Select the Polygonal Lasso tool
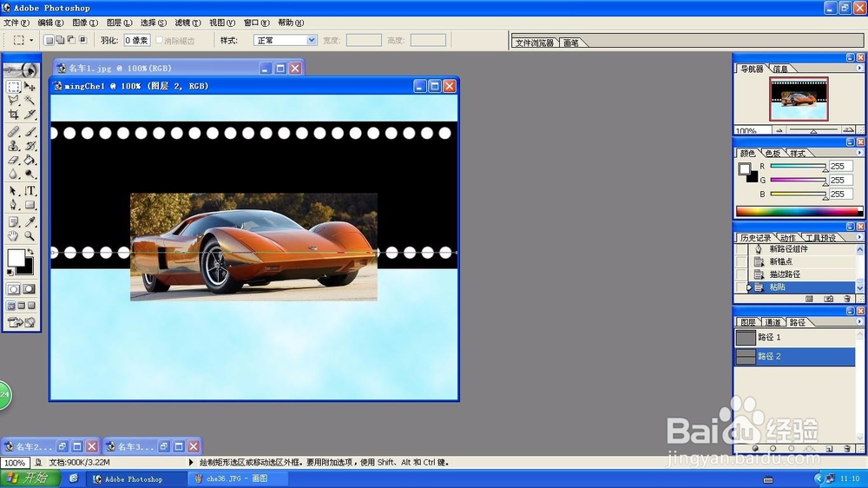Screen dimensions: 868x488 click(13, 101)
